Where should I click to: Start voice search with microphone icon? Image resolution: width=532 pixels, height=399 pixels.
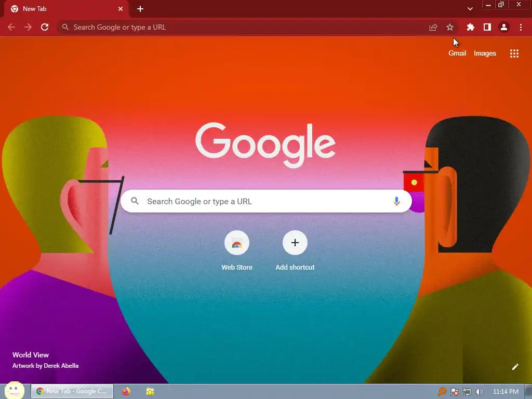pyautogui.click(x=396, y=201)
